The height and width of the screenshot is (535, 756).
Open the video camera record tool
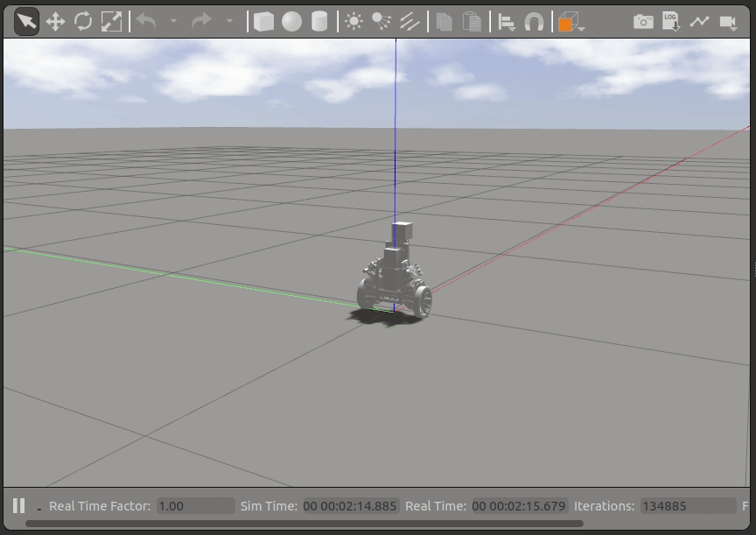(x=728, y=22)
